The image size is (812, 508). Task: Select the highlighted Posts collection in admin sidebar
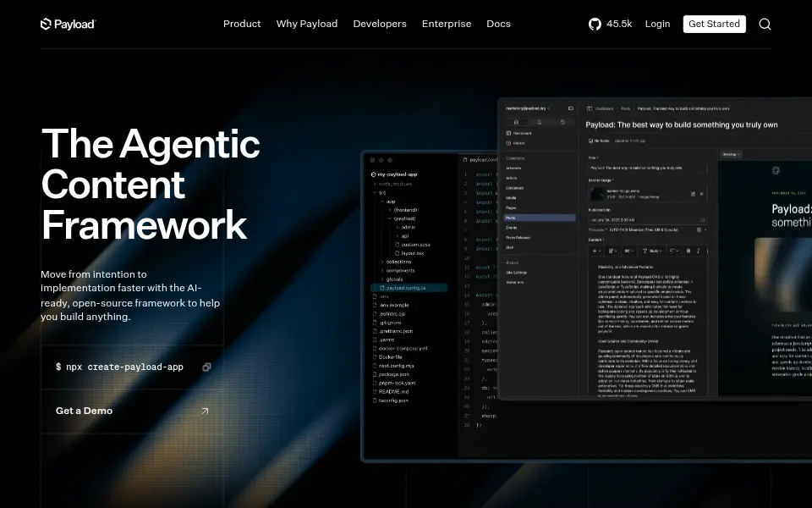(x=540, y=218)
